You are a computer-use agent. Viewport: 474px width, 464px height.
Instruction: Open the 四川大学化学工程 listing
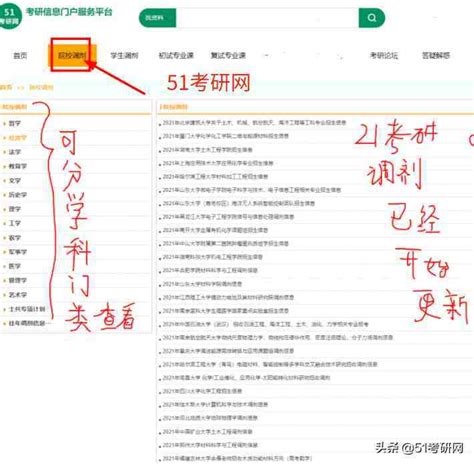(202, 391)
